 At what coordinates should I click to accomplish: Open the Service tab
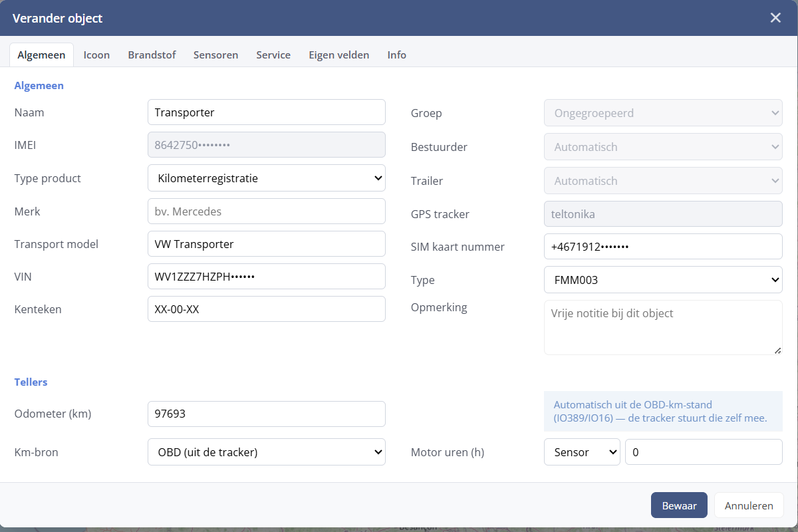[273, 55]
